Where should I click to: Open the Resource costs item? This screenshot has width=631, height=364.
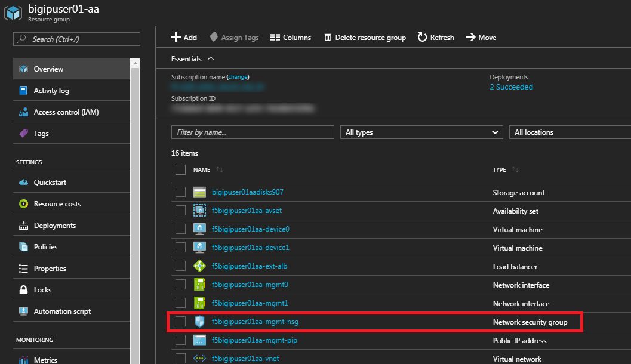(x=72, y=204)
